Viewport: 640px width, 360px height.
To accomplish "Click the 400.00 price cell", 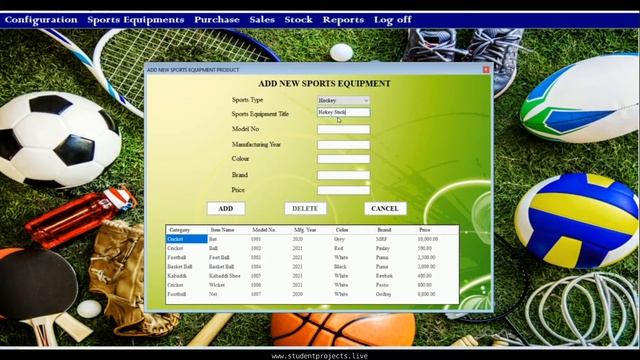I will (x=425, y=276).
